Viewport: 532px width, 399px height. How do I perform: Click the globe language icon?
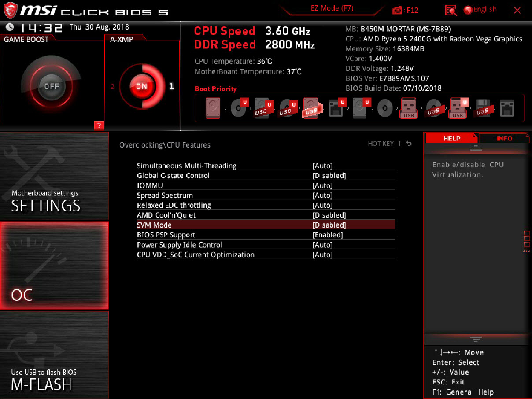(468, 10)
